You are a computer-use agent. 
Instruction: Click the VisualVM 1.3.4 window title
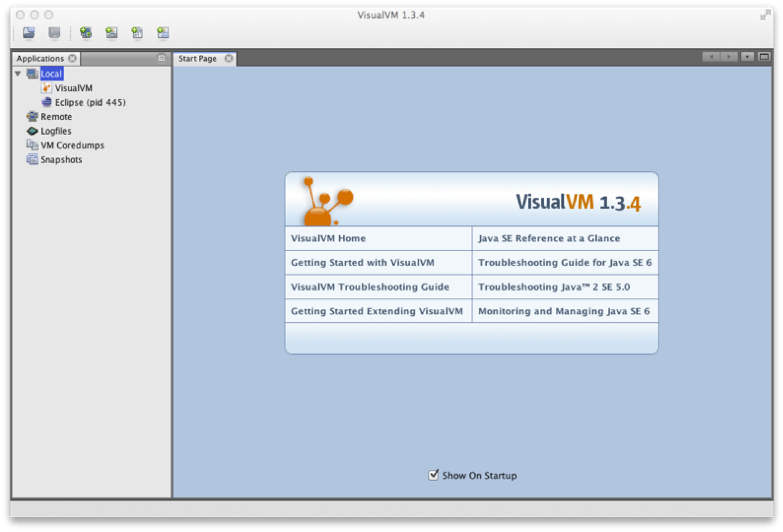tap(391, 15)
